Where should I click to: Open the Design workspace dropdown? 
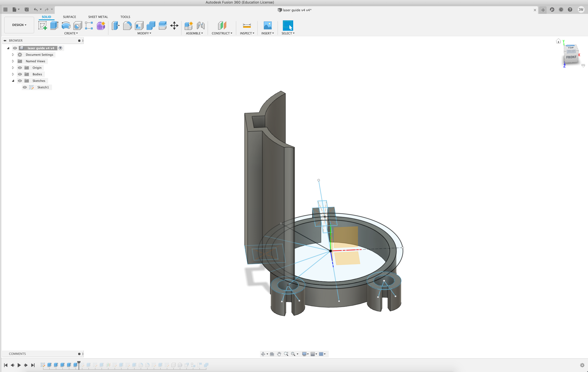19,25
